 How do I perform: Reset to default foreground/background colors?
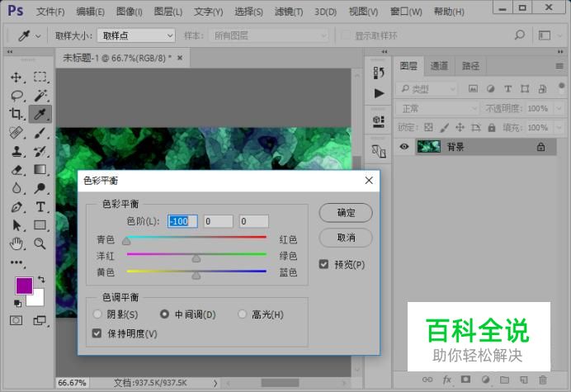(17, 303)
